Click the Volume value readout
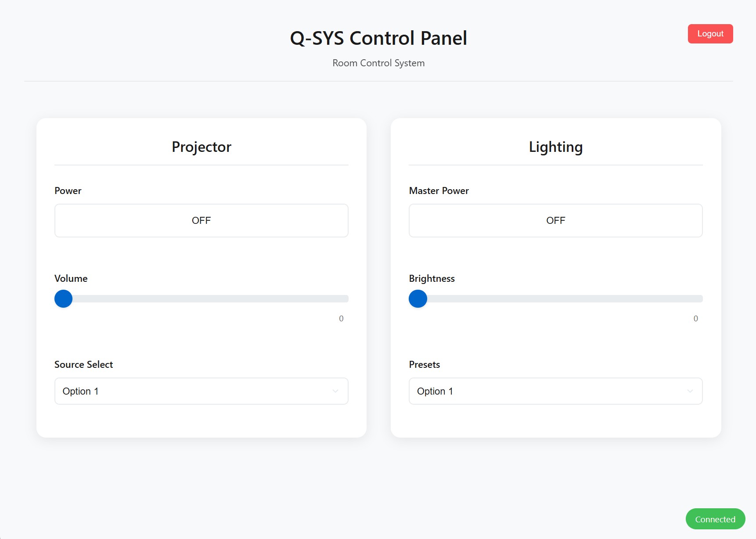The width and height of the screenshot is (756, 539). pyautogui.click(x=341, y=319)
